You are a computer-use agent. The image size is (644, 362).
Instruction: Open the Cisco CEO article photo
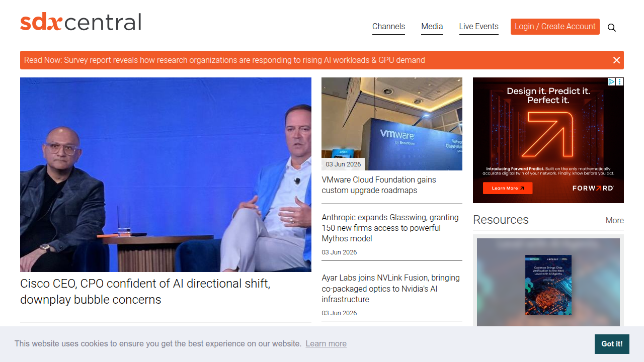pos(166,174)
